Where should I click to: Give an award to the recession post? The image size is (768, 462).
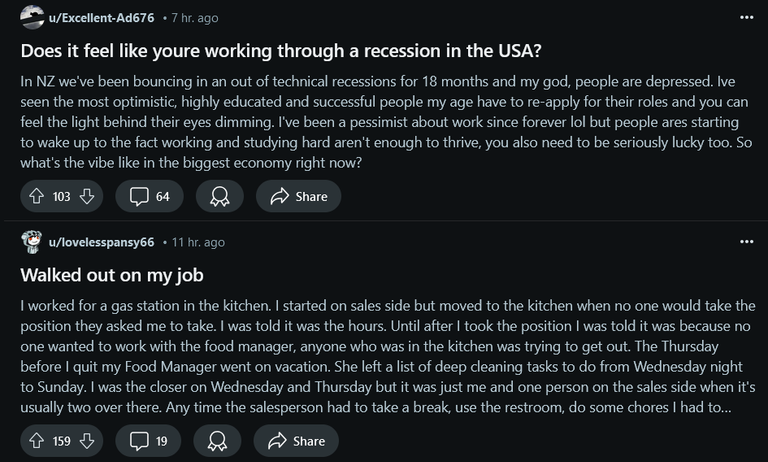[x=219, y=196]
